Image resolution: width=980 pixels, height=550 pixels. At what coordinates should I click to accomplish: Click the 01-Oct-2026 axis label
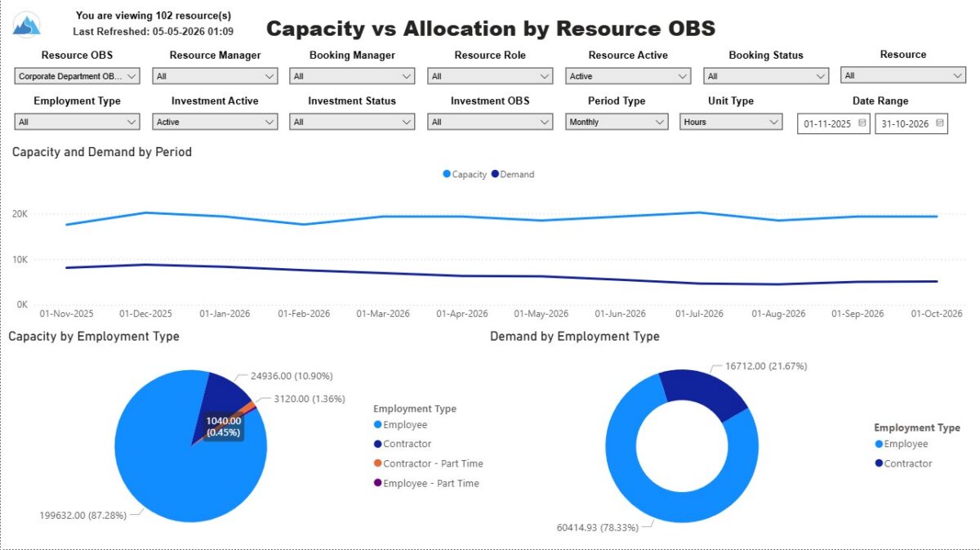(x=937, y=314)
